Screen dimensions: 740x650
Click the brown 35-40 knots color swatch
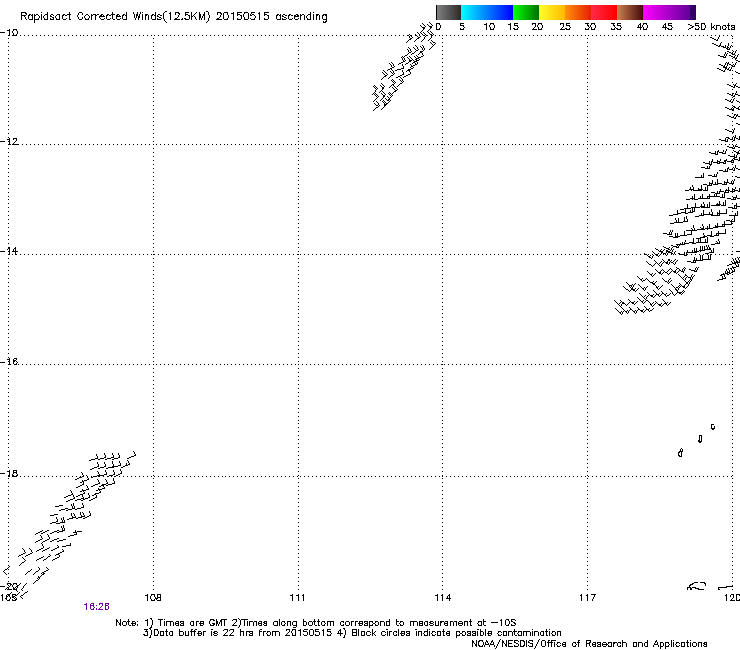[x=630, y=12]
